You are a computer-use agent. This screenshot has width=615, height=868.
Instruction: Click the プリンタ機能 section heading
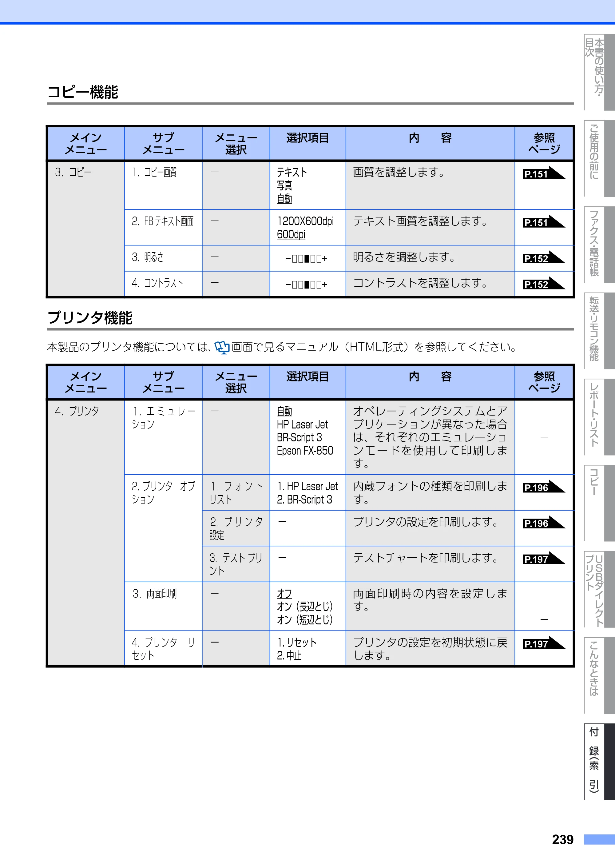tap(90, 317)
